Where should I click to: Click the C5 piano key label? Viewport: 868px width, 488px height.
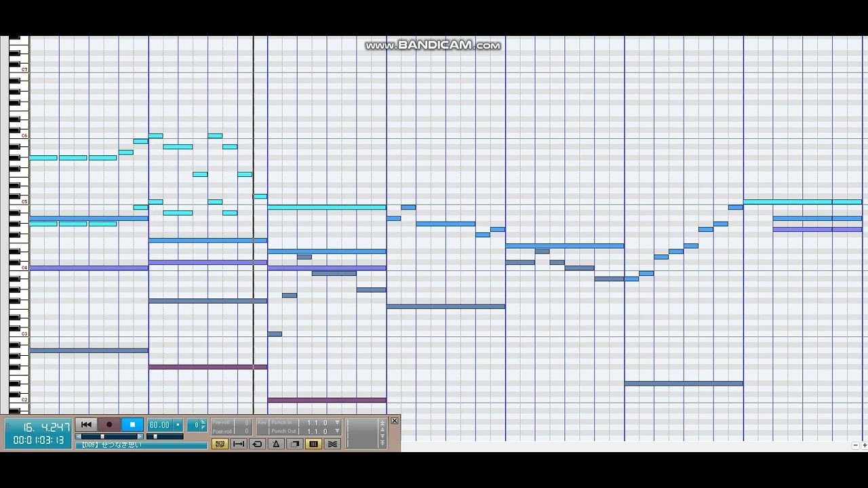pyautogui.click(x=24, y=202)
